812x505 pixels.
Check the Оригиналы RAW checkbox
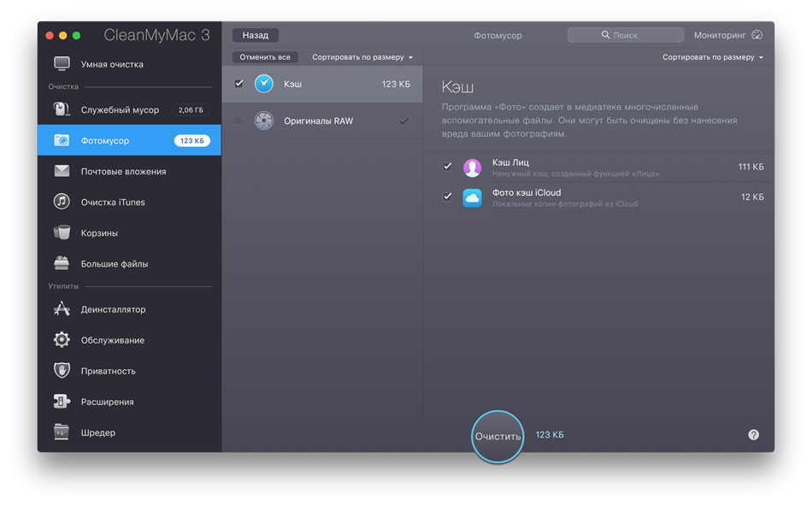pyautogui.click(x=238, y=120)
